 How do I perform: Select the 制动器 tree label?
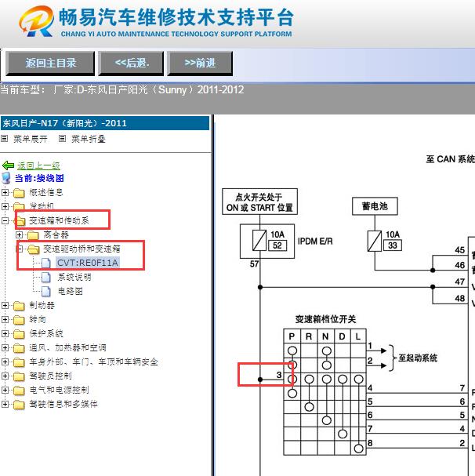pyautogui.click(x=42, y=305)
